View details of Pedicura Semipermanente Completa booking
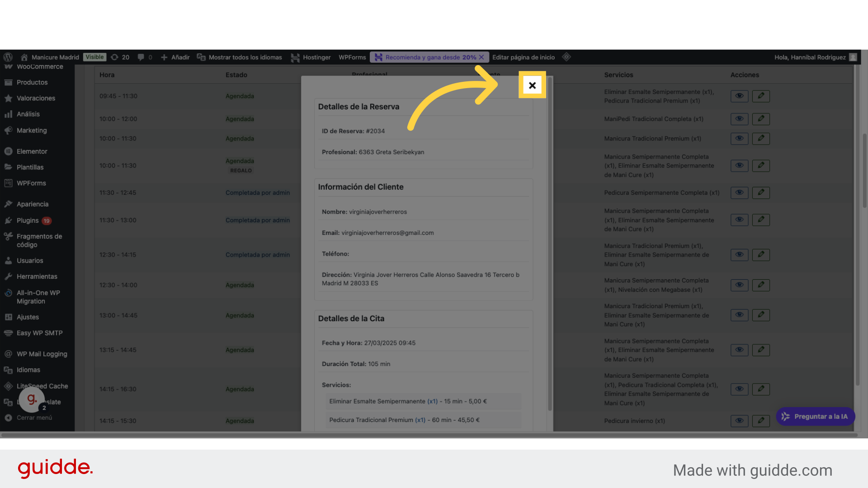Image resolution: width=868 pixels, height=488 pixels. coord(739,192)
